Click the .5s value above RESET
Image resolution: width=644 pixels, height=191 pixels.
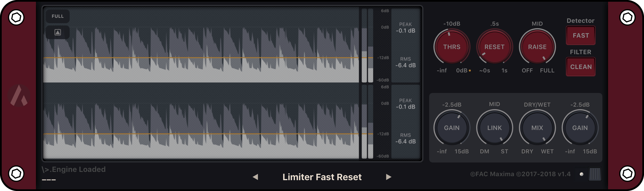coord(494,24)
